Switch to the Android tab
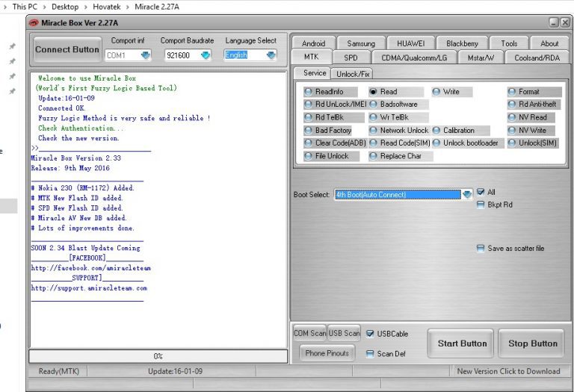The image size is (574, 392). [x=313, y=43]
